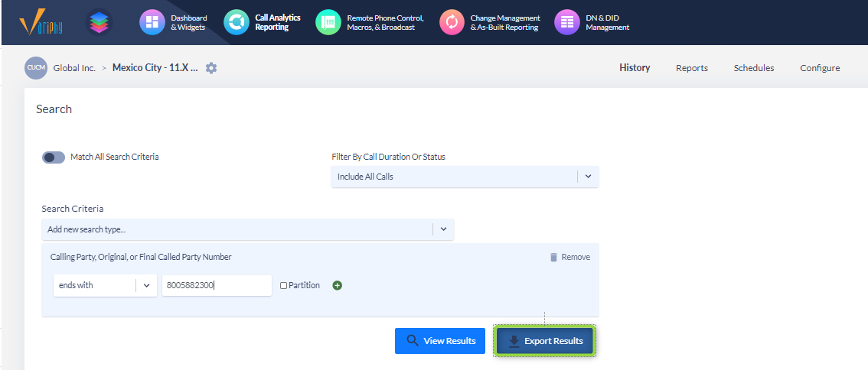Open the 'ends with' operator dropdown
The image size is (868, 370).
click(x=105, y=285)
